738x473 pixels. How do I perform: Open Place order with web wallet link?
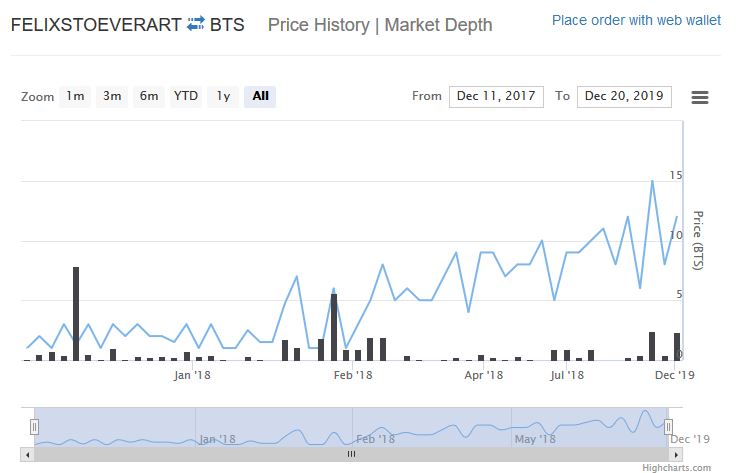pos(636,20)
